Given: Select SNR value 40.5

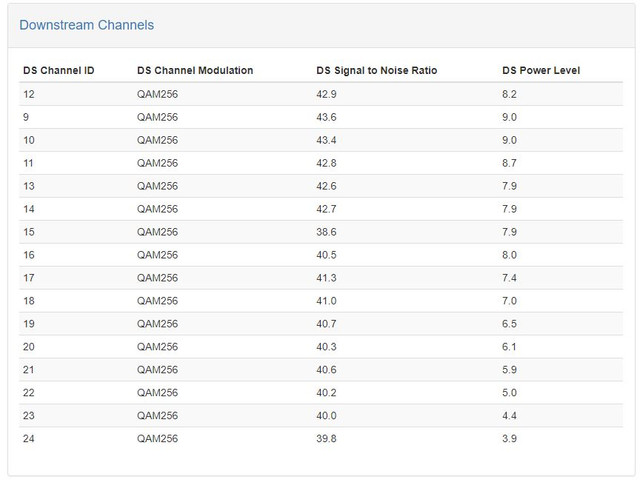Looking at the screenshot, I should [326, 255].
